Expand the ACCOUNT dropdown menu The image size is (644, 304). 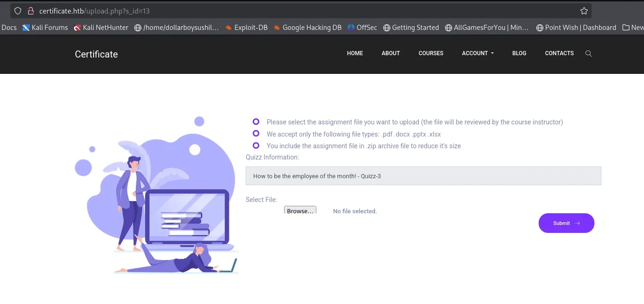(x=477, y=53)
